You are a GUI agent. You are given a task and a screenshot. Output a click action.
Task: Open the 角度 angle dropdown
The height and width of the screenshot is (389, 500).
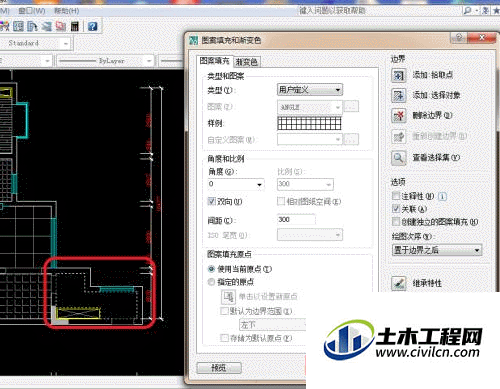[x=236, y=184]
